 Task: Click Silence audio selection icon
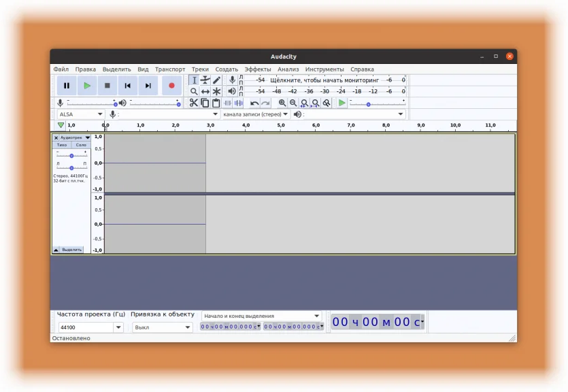(239, 103)
